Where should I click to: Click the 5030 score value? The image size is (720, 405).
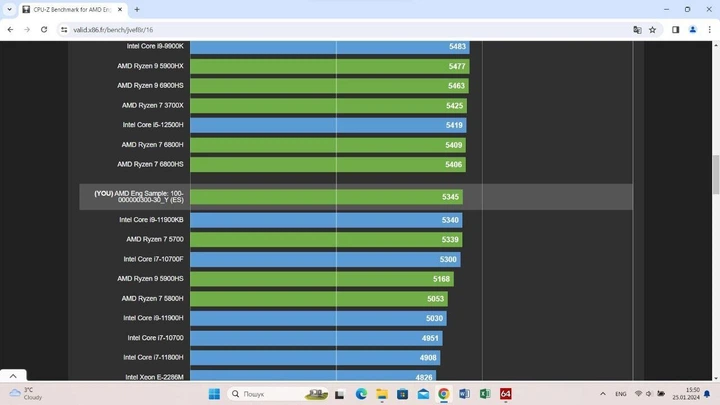(x=434, y=318)
